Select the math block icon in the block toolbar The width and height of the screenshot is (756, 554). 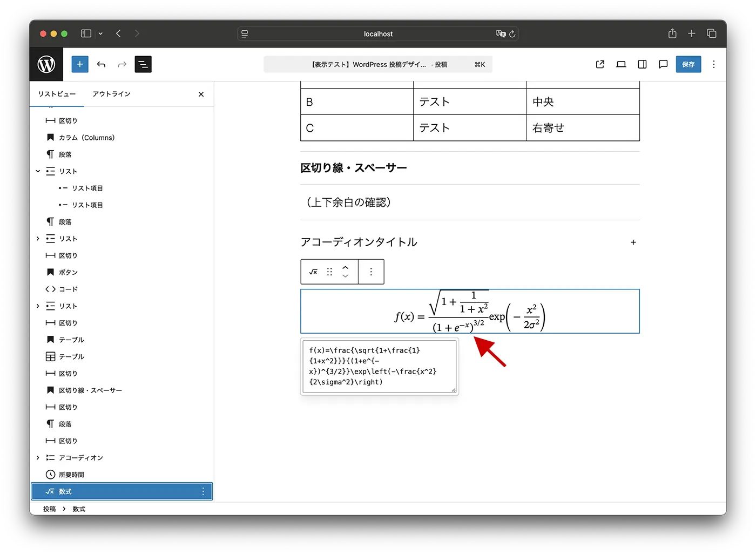pyautogui.click(x=313, y=272)
